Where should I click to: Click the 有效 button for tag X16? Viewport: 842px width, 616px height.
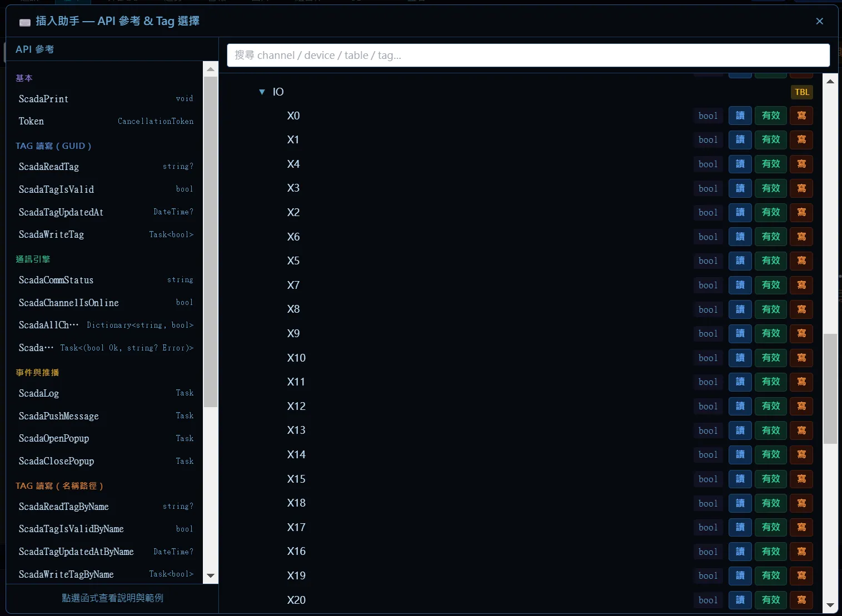tap(770, 552)
